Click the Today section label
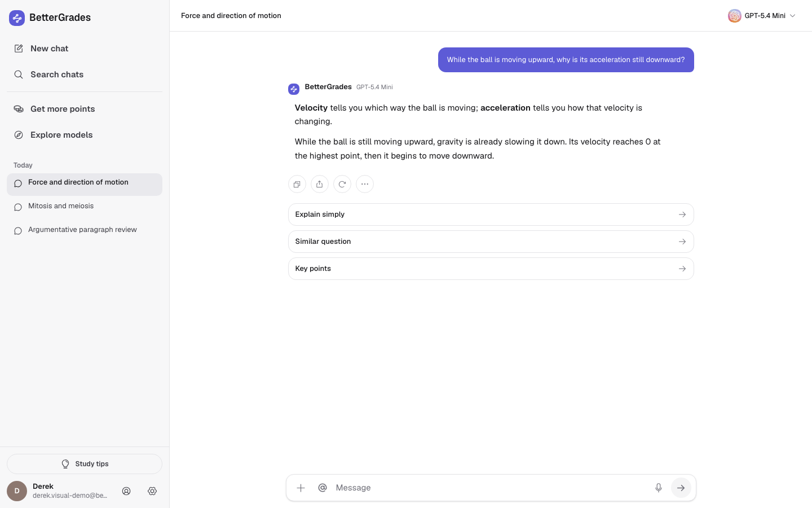The image size is (812, 508). (x=23, y=165)
